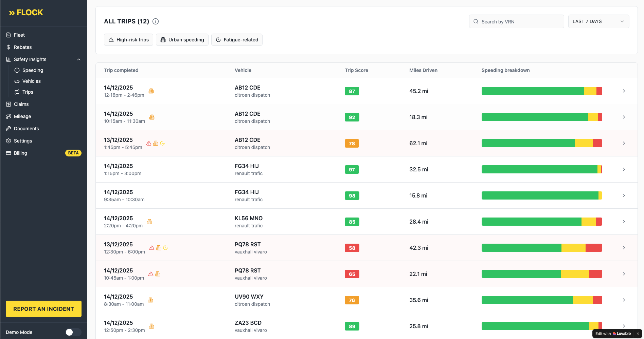Go to Speeding under Safety Insights
The width and height of the screenshot is (644, 339).
[33, 70]
